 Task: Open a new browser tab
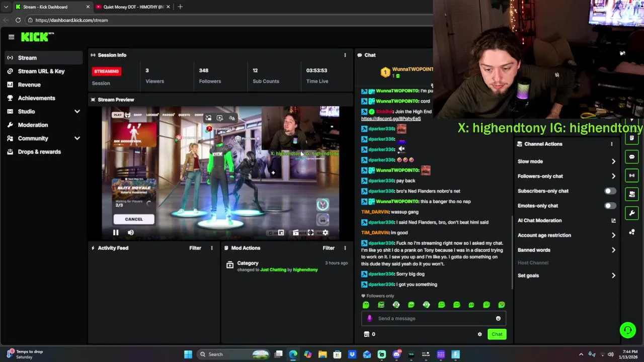(180, 7)
